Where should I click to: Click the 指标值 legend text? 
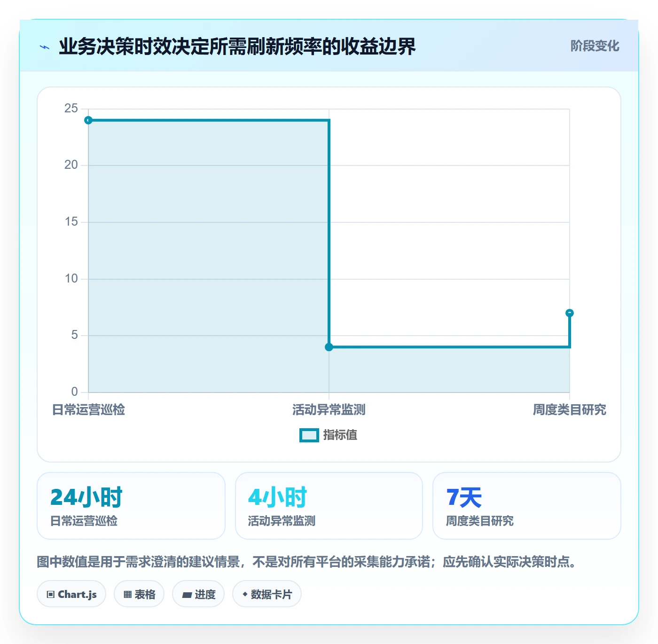(x=340, y=435)
